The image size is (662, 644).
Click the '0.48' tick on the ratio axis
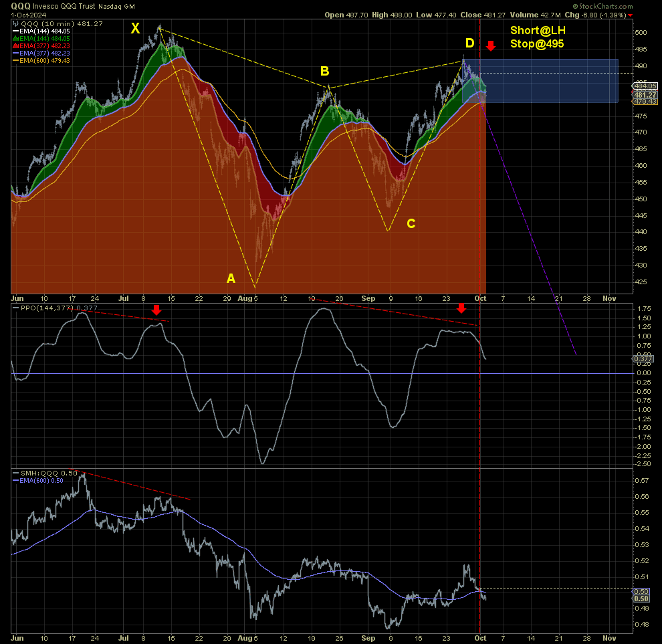tap(642, 625)
